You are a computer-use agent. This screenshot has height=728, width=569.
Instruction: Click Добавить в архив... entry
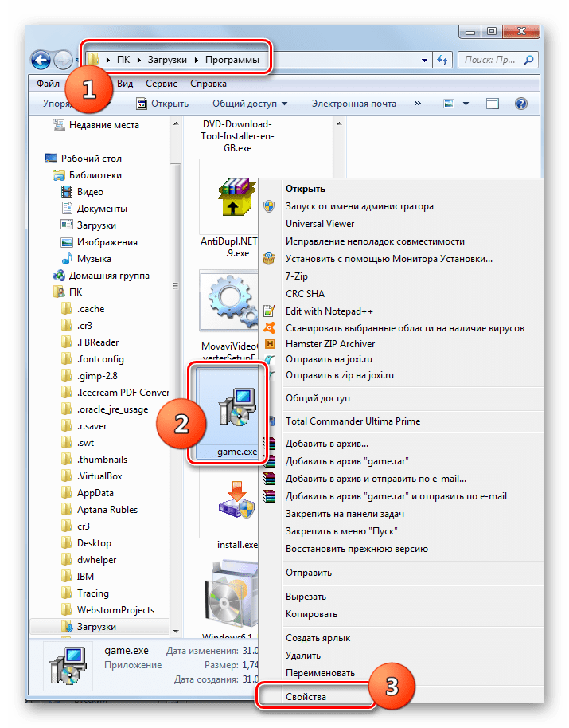click(327, 444)
